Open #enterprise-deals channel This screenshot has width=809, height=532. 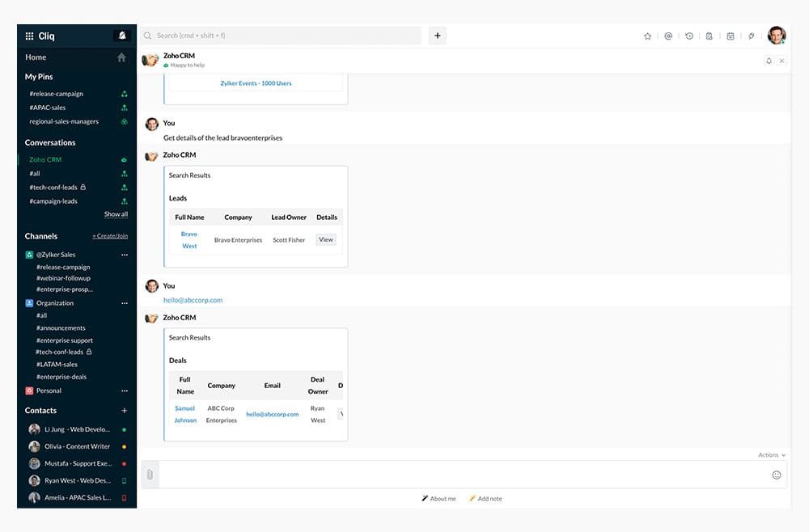pos(61,377)
